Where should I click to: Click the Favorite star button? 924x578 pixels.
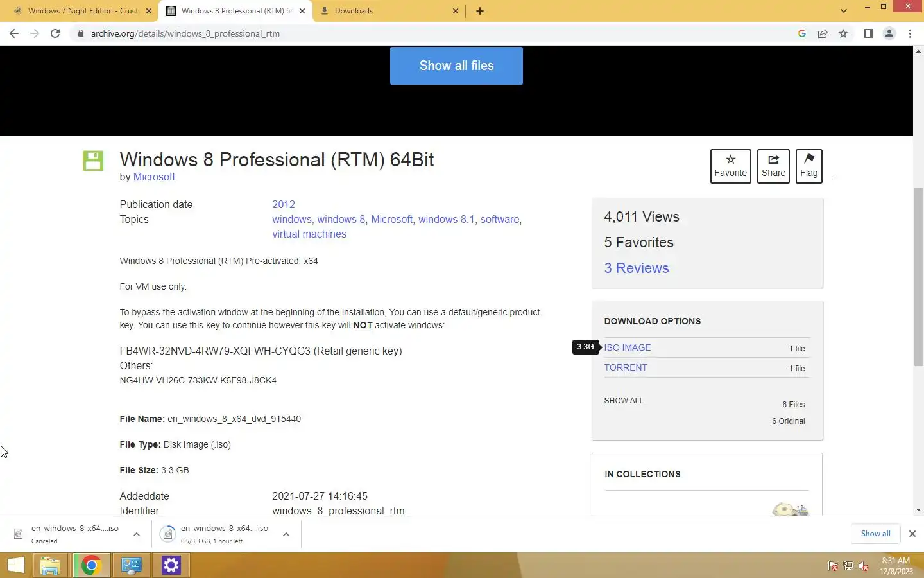[x=731, y=166]
